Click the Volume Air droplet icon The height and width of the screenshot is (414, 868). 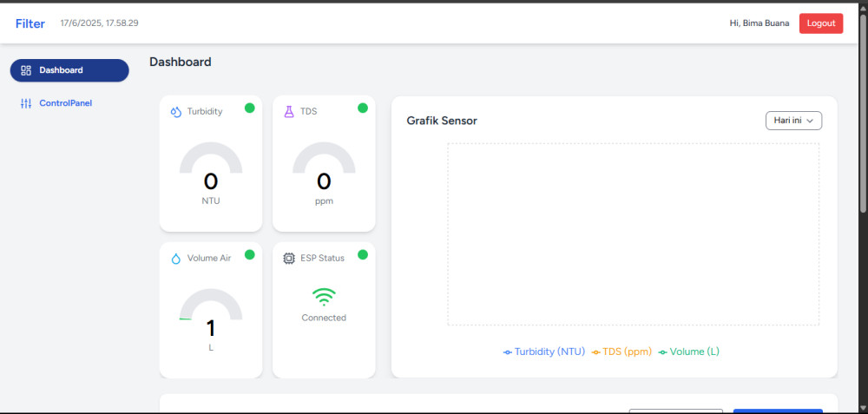coord(176,259)
